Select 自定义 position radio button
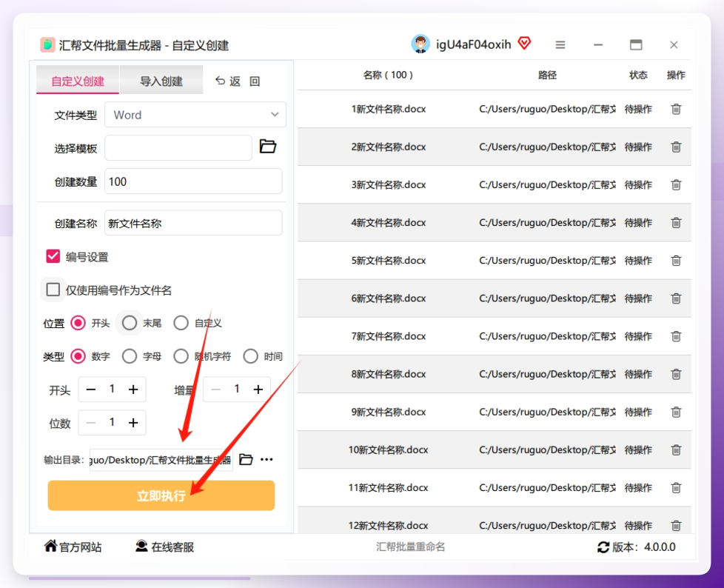This screenshot has width=724, height=588. (181, 323)
